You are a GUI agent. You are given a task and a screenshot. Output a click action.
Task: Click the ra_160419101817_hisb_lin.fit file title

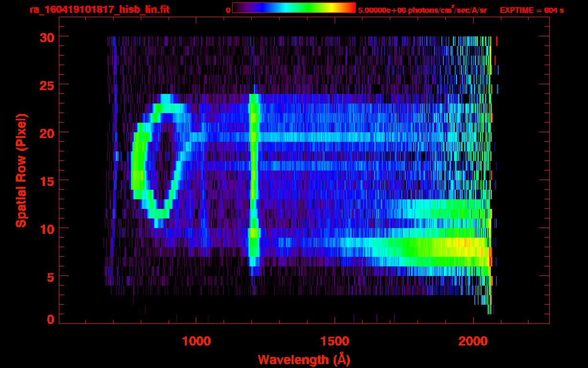[x=99, y=10]
